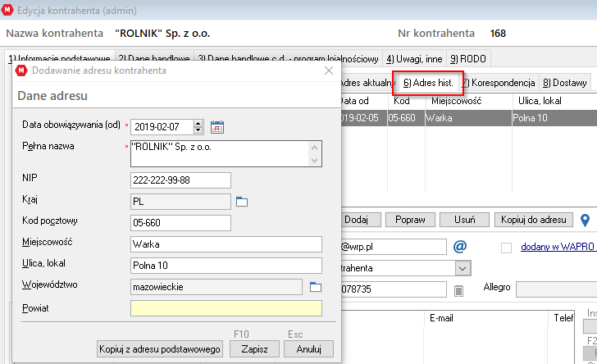Go to the 9) RODO tab
The width and height of the screenshot is (597, 364).
[x=468, y=59]
